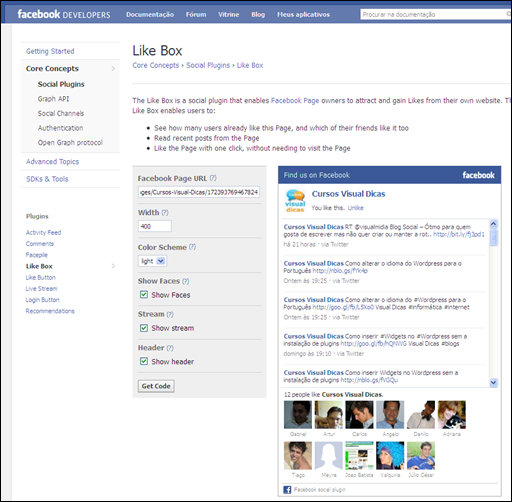Open the Getting Started sidebar link
The width and height of the screenshot is (512, 502).
click(x=50, y=51)
